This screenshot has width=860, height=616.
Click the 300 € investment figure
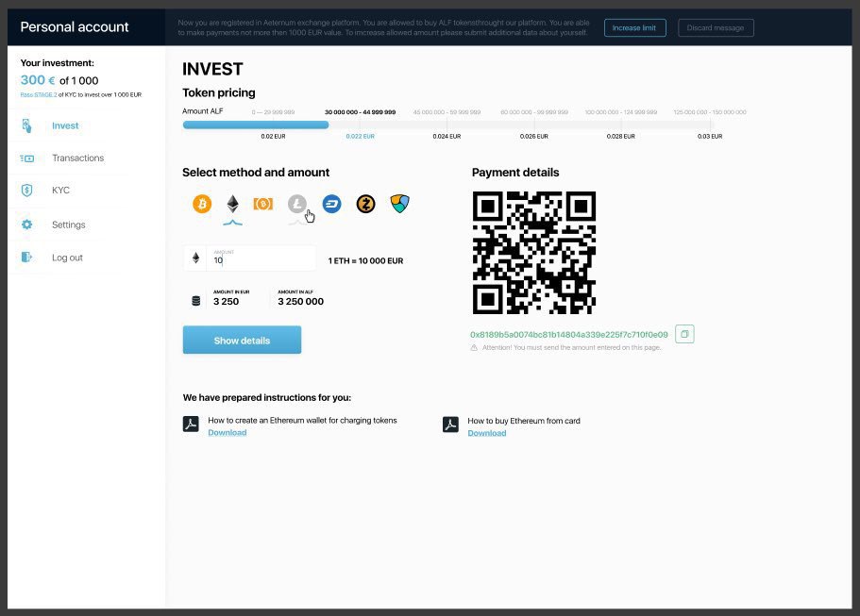(38, 80)
